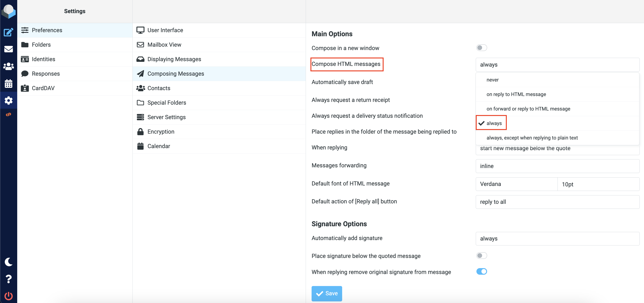Open the cPanel icon in sidebar
644x303 pixels.
pos(9,115)
